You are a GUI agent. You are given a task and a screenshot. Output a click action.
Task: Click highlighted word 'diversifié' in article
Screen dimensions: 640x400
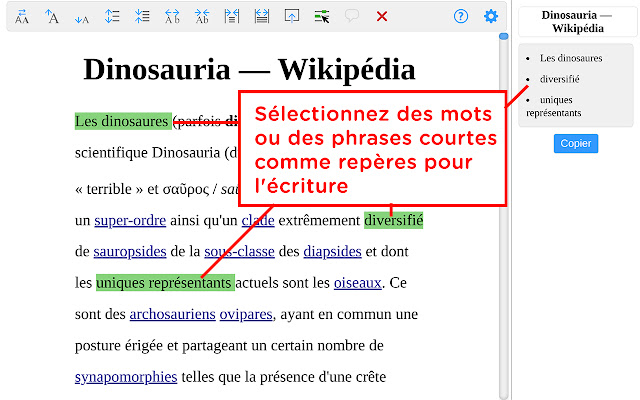pyautogui.click(x=393, y=220)
